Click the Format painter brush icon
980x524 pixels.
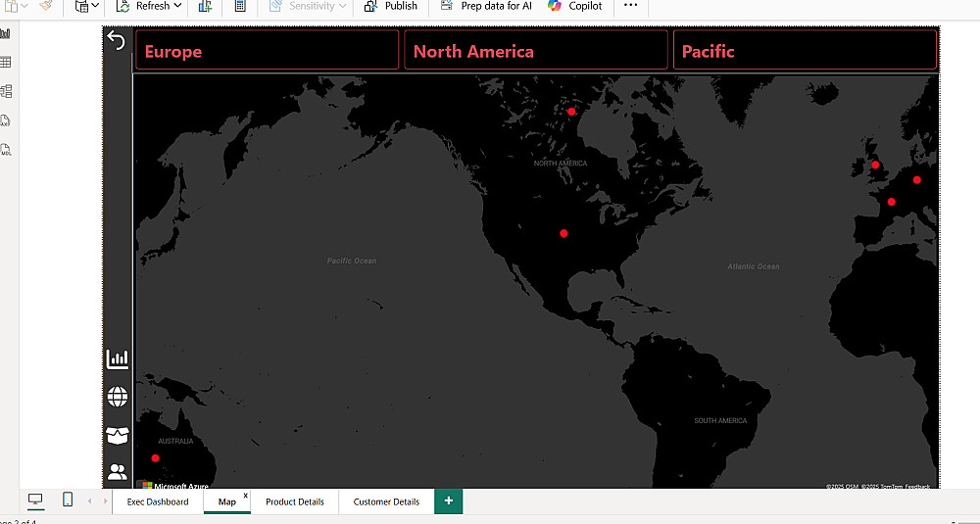point(46,6)
